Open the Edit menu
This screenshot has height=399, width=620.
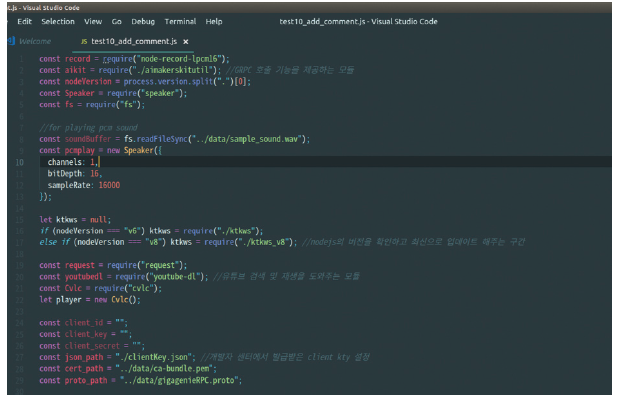pos(25,21)
